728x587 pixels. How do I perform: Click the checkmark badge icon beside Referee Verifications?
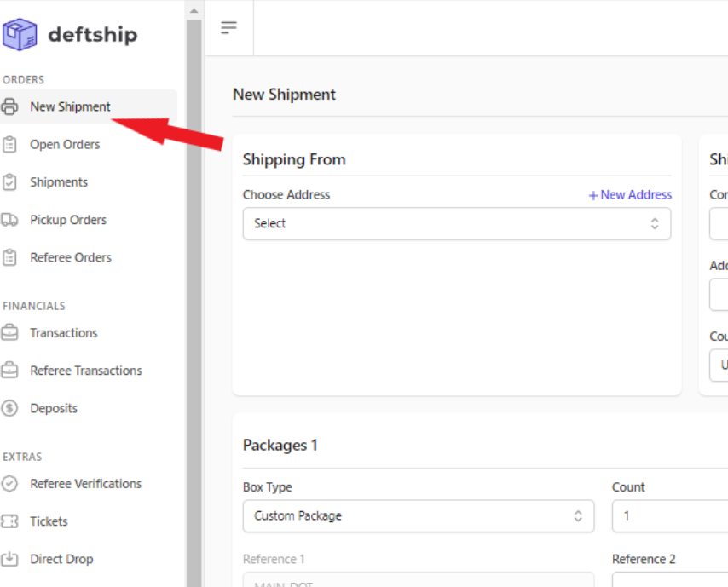[x=9, y=484]
